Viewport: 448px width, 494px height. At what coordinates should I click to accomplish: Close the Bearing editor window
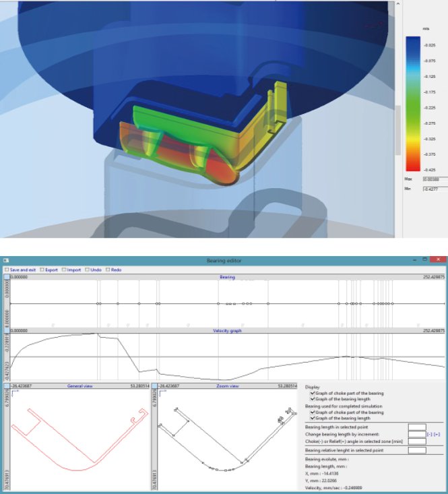(x=437, y=260)
